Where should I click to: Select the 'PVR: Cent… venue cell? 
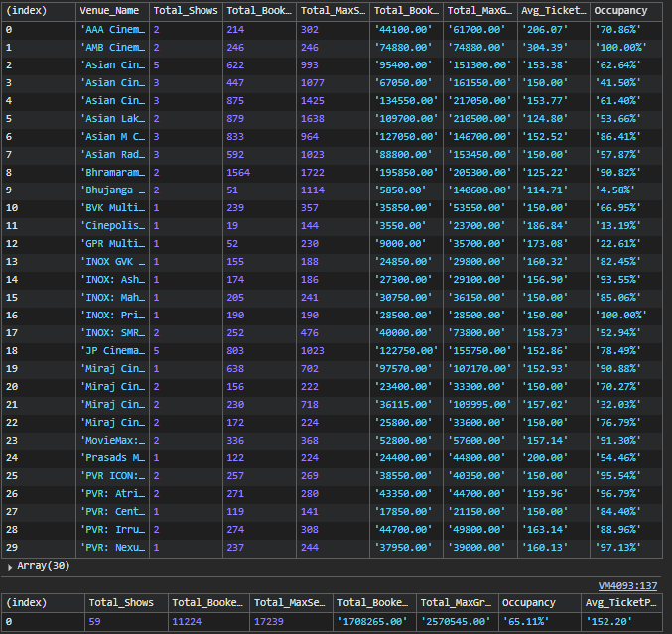(x=113, y=512)
